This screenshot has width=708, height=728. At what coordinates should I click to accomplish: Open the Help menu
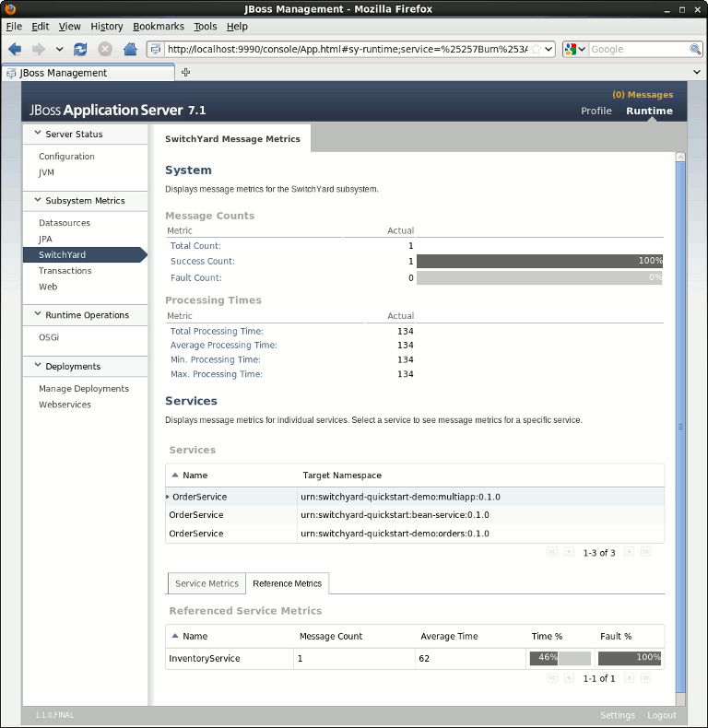click(x=237, y=27)
